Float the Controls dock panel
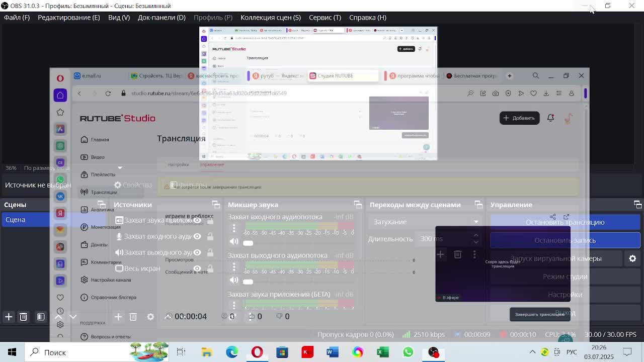This screenshot has height=362, width=644. point(637,205)
